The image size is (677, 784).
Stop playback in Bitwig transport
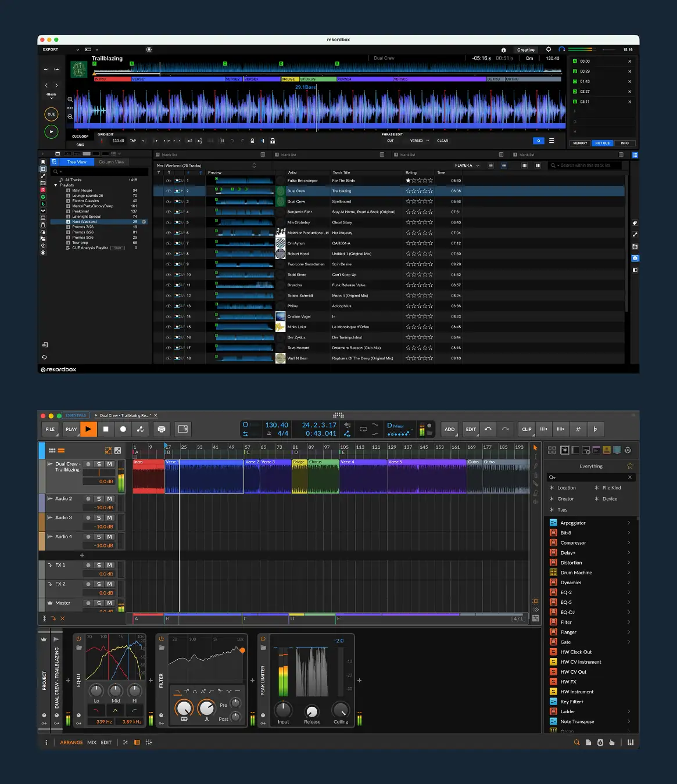coord(106,429)
